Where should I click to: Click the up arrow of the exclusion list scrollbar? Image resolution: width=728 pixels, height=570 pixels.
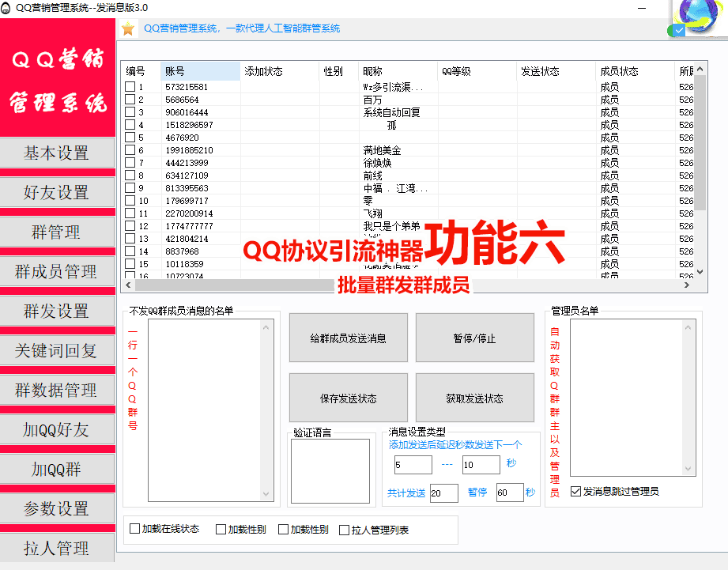(x=266, y=327)
